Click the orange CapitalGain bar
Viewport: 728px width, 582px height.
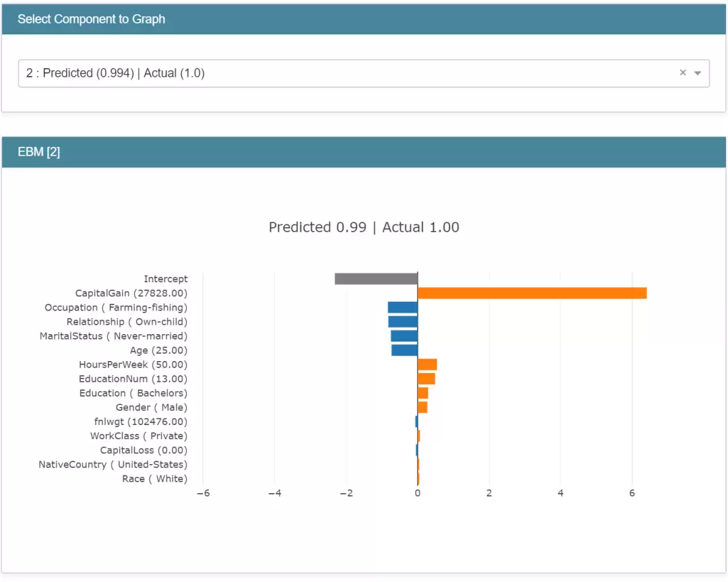(x=532, y=293)
